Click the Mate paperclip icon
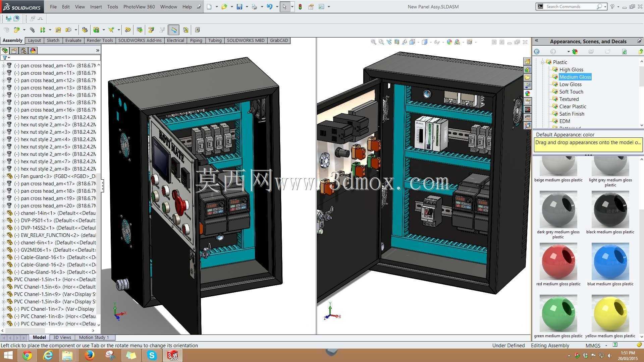The width and height of the screenshot is (644, 362). (32, 30)
